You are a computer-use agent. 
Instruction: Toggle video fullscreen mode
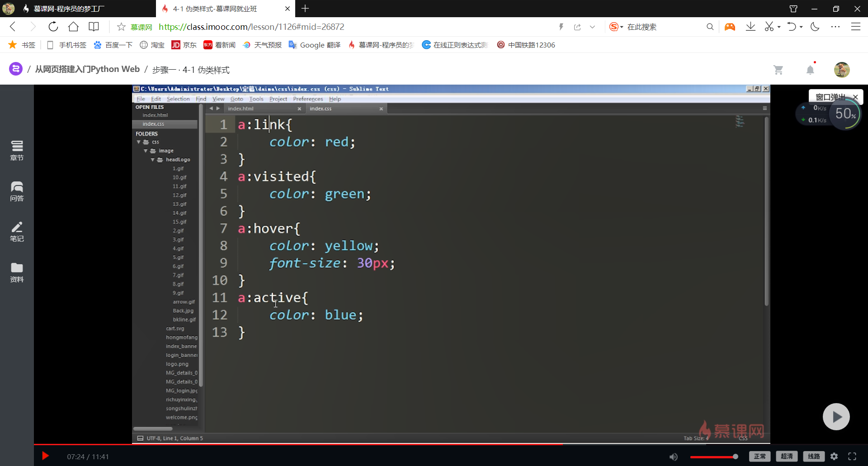(852, 456)
